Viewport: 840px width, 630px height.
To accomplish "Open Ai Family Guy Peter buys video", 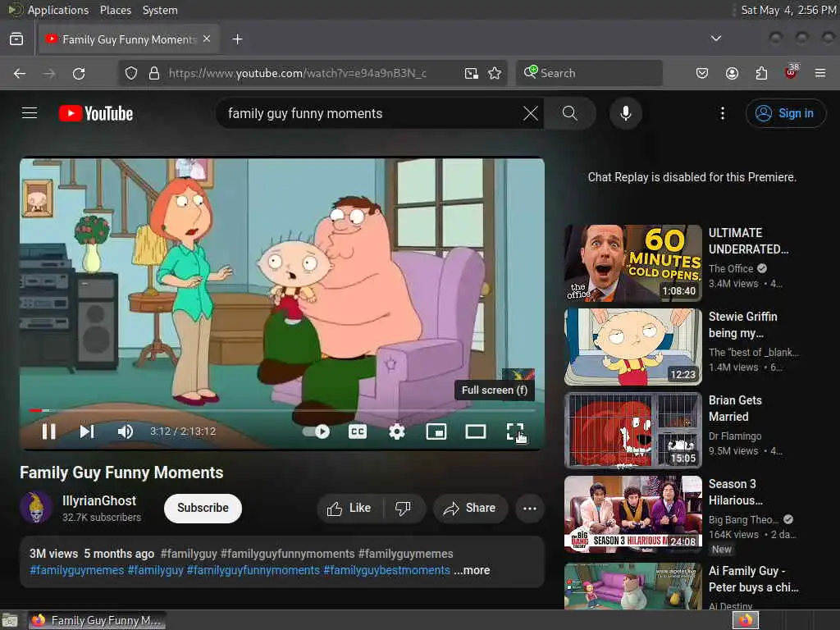I will point(632,586).
